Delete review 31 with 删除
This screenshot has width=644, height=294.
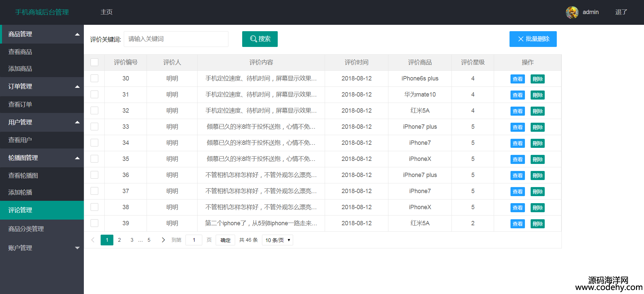[538, 95]
